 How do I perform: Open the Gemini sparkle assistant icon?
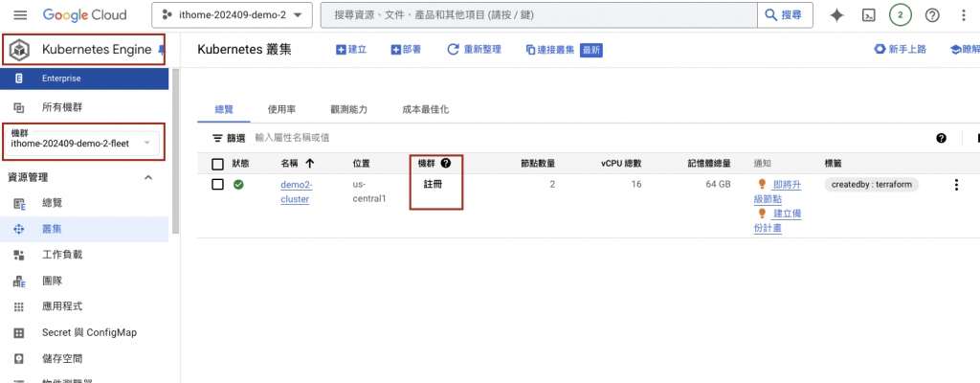[836, 15]
